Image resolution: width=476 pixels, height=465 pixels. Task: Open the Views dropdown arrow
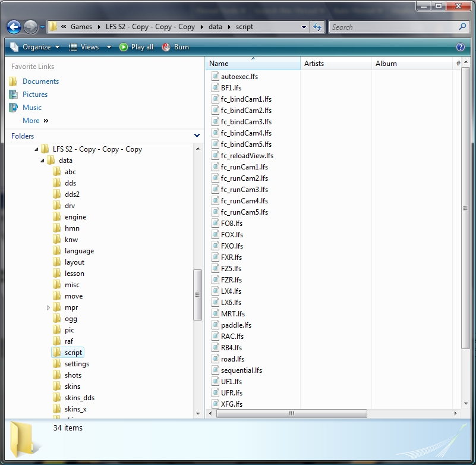(x=109, y=47)
